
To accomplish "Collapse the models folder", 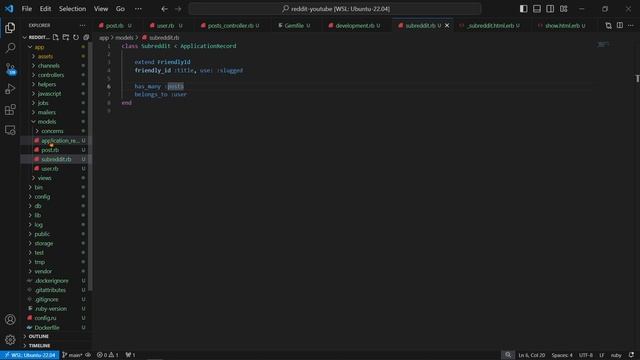I will click(47, 122).
